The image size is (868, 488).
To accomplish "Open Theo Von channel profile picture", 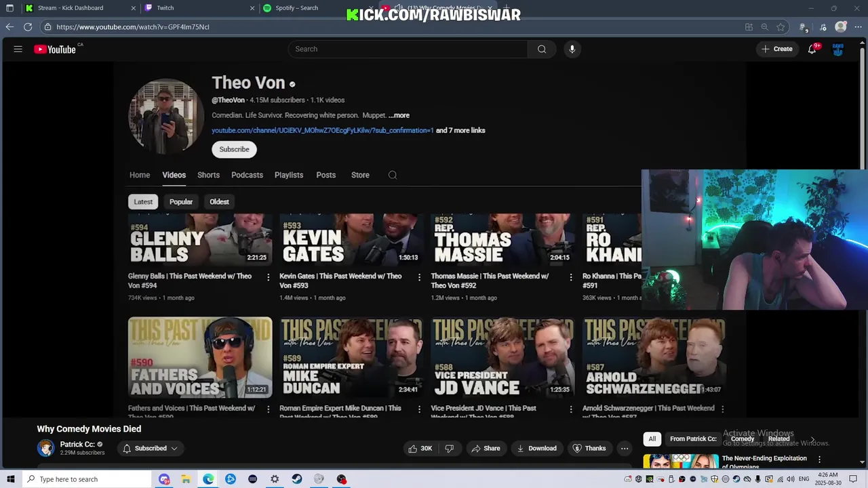I will [x=165, y=116].
